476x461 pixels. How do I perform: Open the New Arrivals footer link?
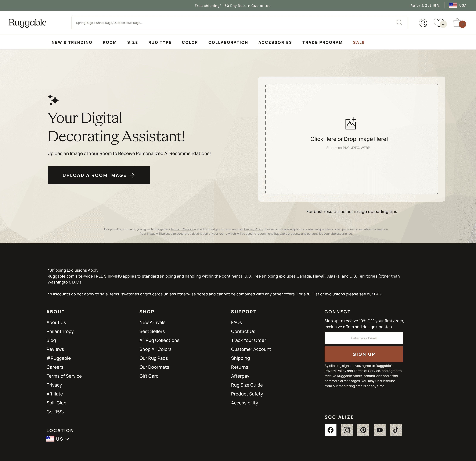pos(152,322)
